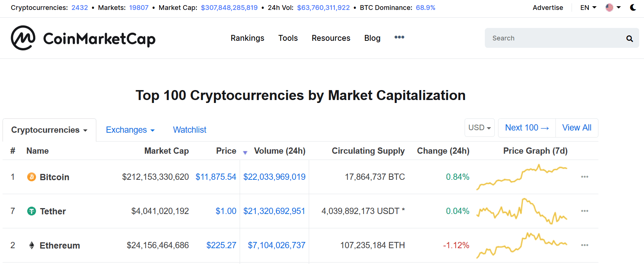Expand the EN language dropdown
Screen dimensions: 644x264
[588, 7]
